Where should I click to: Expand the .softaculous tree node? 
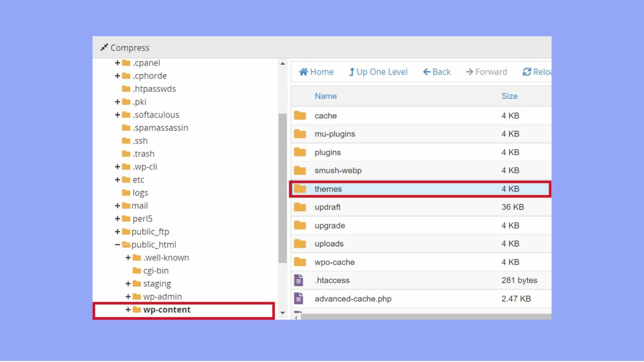(117, 114)
